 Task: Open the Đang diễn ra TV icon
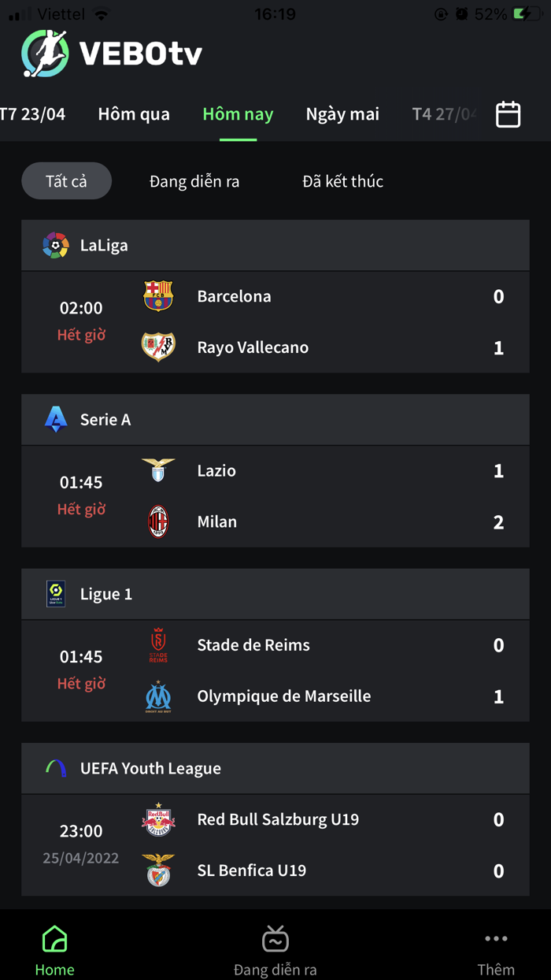tap(275, 939)
